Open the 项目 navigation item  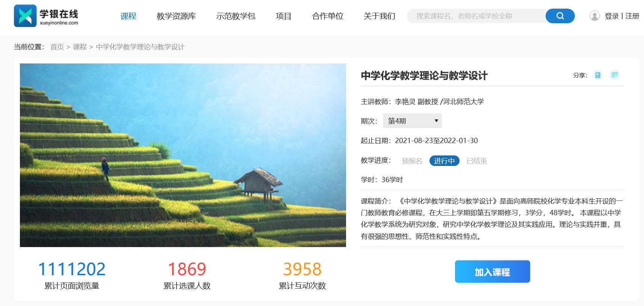pos(283,16)
